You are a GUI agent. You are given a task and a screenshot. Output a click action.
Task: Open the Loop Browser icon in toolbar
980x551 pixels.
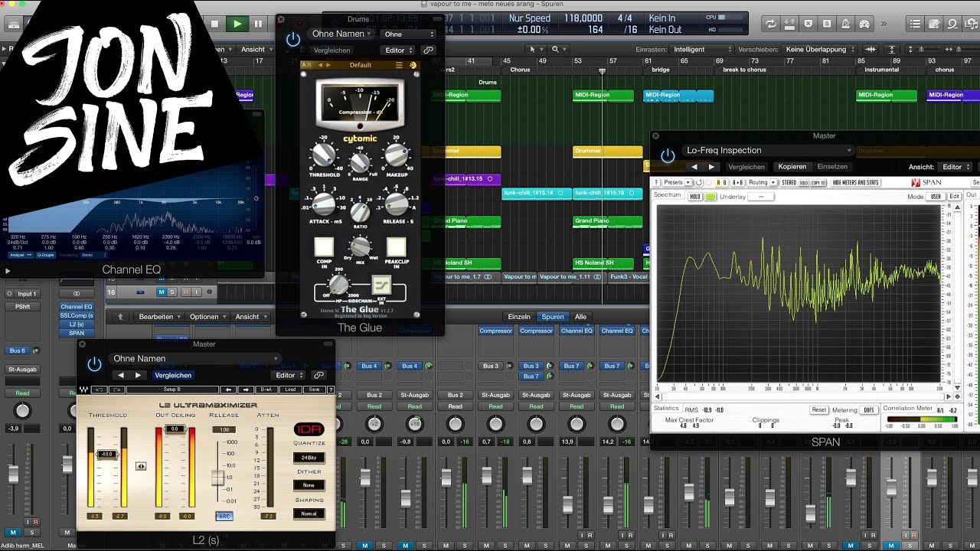tap(952, 24)
